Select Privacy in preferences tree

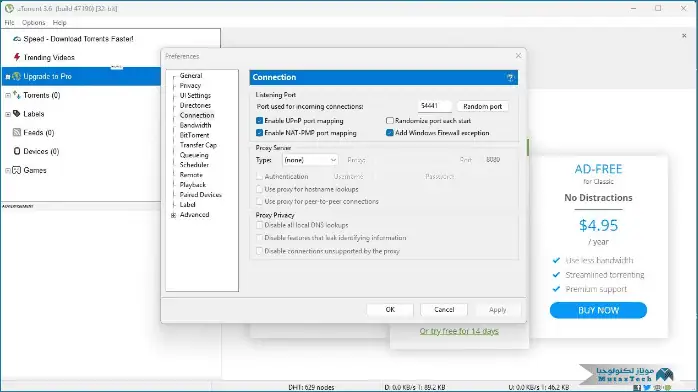tap(190, 85)
